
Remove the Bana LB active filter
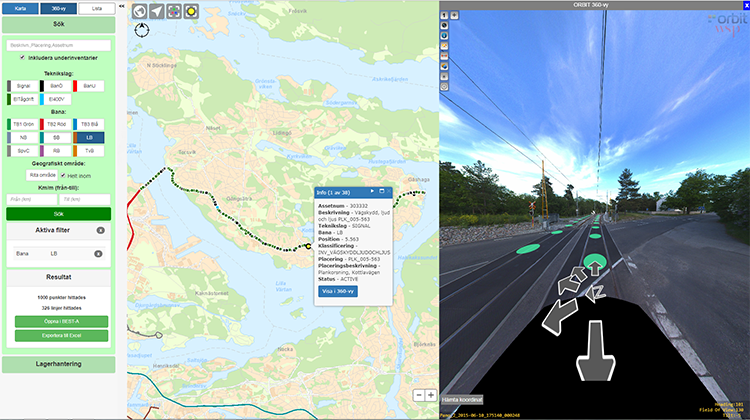[x=99, y=254]
